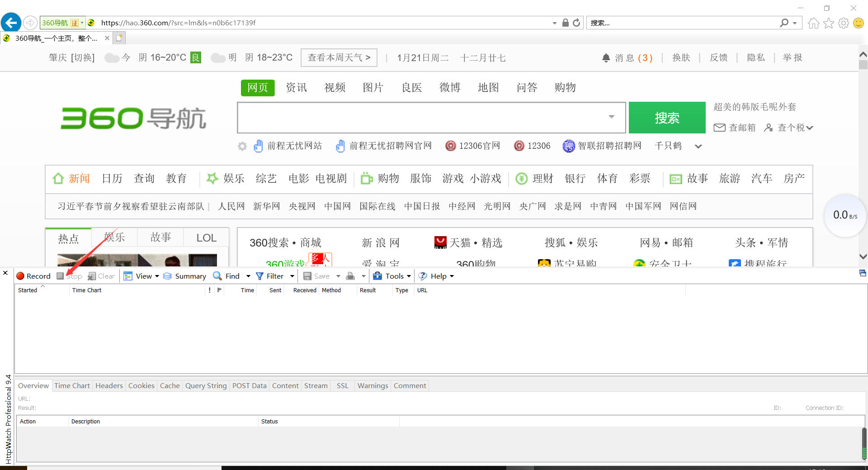The height and width of the screenshot is (470, 868).
Task: Open Internet Explorer settings gear
Action: click(844, 23)
